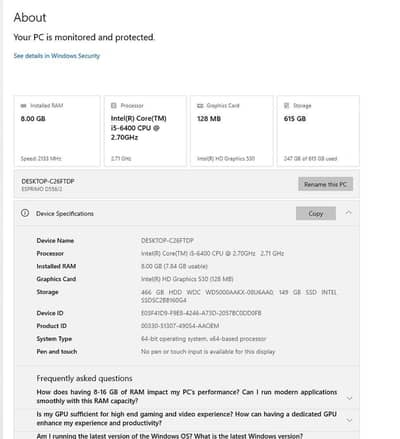This screenshot has height=439, width=400.
Task: Select the Installed RAM 8.00 GB card
Action: [57, 131]
